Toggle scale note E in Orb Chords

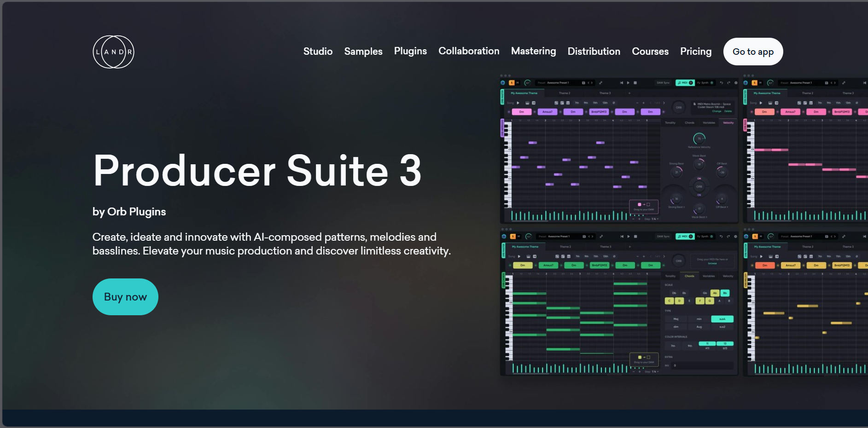tap(689, 301)
